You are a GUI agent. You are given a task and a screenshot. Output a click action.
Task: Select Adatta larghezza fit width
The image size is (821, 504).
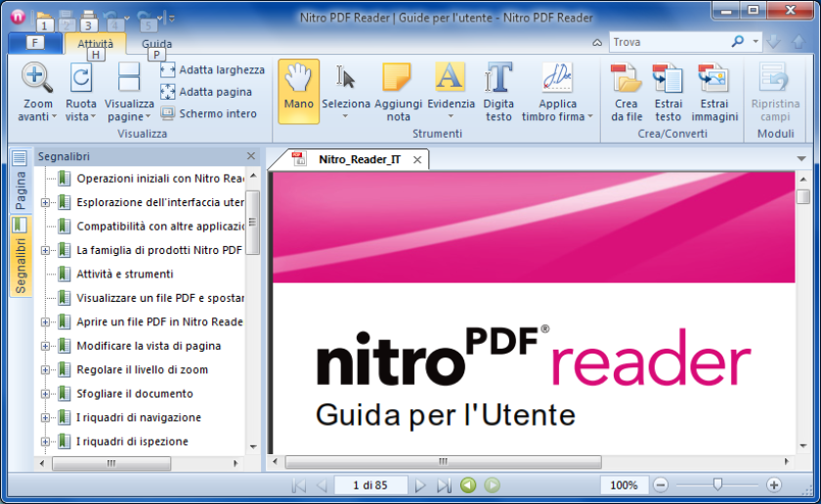point(213,69)
